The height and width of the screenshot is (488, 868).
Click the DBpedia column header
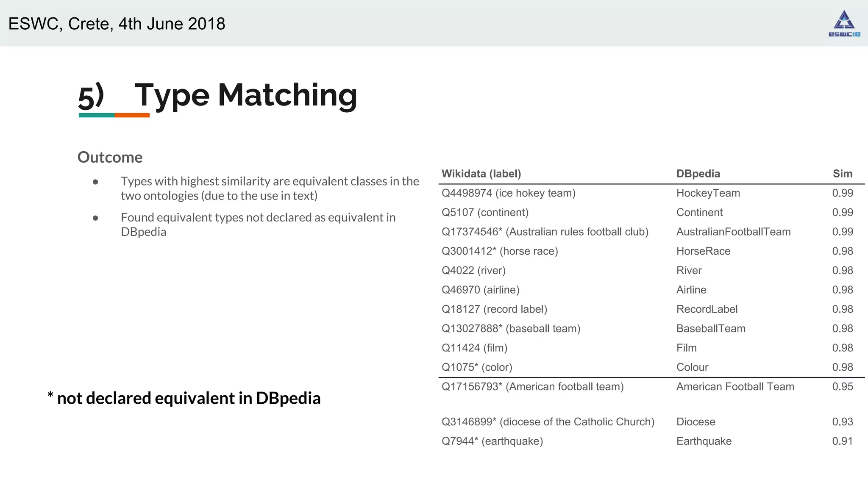(698, 174)
